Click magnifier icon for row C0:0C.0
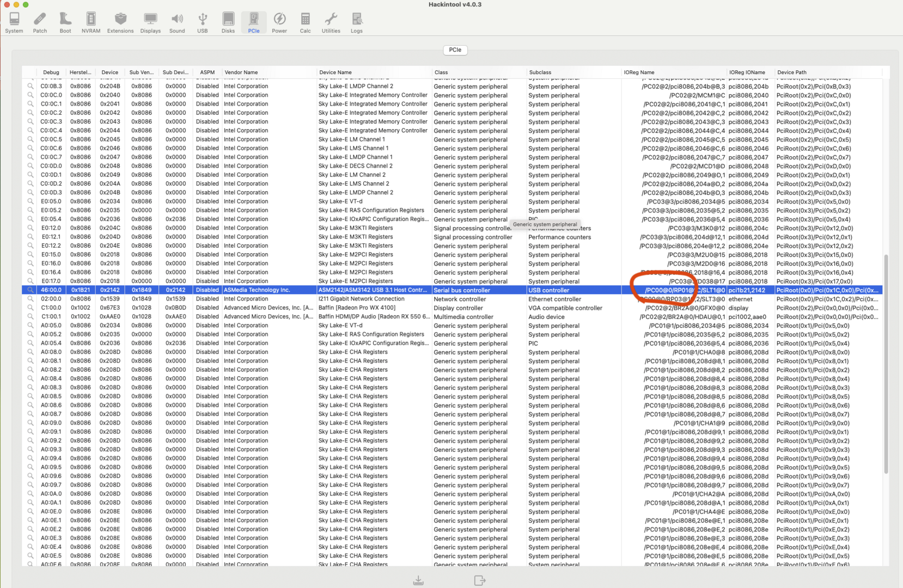903x588 pixels. coord(30,95)
